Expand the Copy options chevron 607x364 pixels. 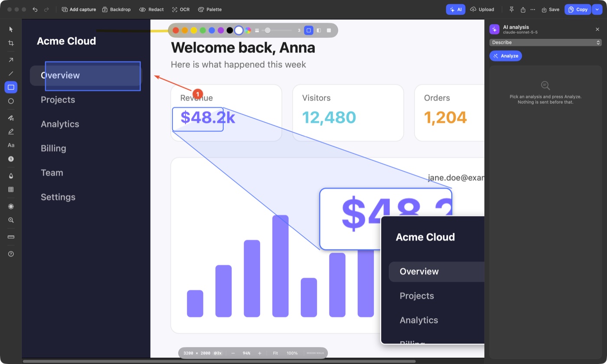click(x=597, y=10)
